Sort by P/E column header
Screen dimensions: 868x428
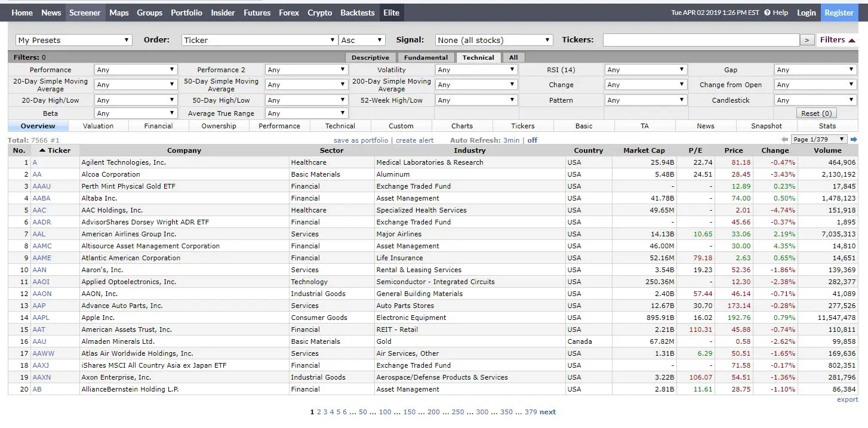click(695, 150)
